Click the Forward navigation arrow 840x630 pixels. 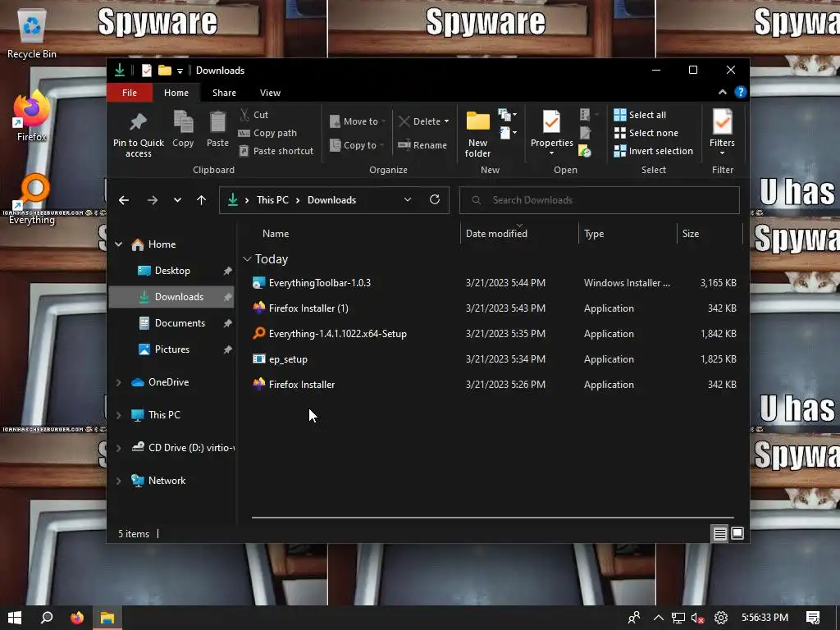point(153,200)
